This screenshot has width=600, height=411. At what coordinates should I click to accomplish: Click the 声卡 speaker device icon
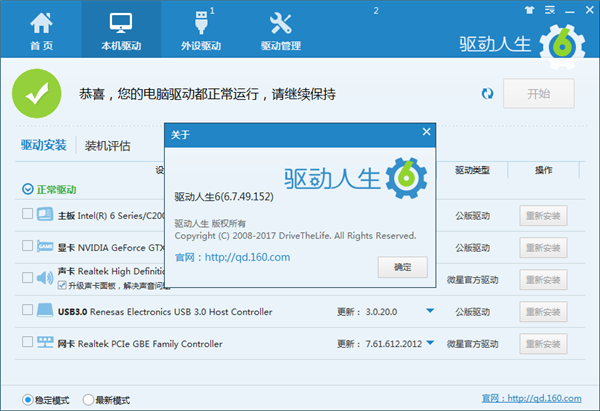pyautogui.click(x=45, y=277)
